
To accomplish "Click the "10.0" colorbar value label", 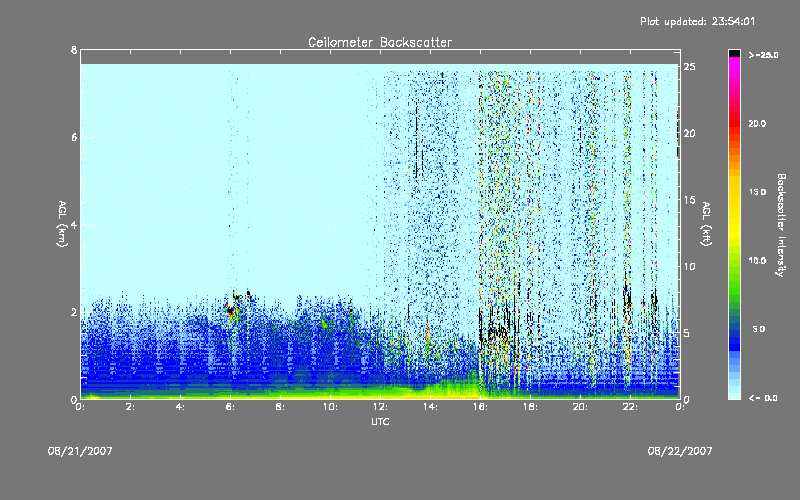I will coord(757,261).
